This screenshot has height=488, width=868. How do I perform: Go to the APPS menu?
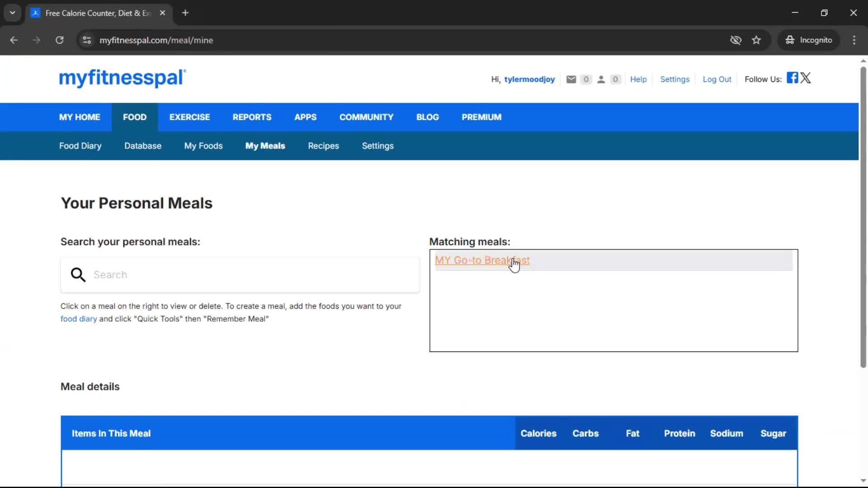[x=305, y=117]
